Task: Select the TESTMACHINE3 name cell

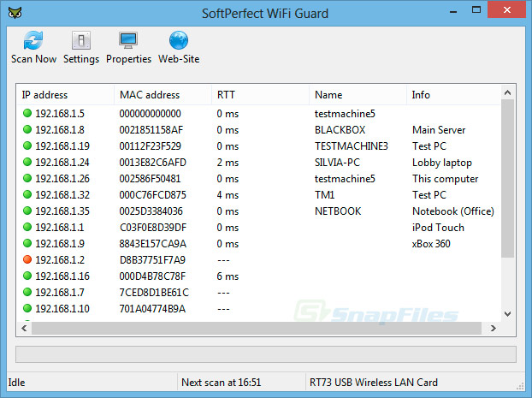Action: (352, 146)
